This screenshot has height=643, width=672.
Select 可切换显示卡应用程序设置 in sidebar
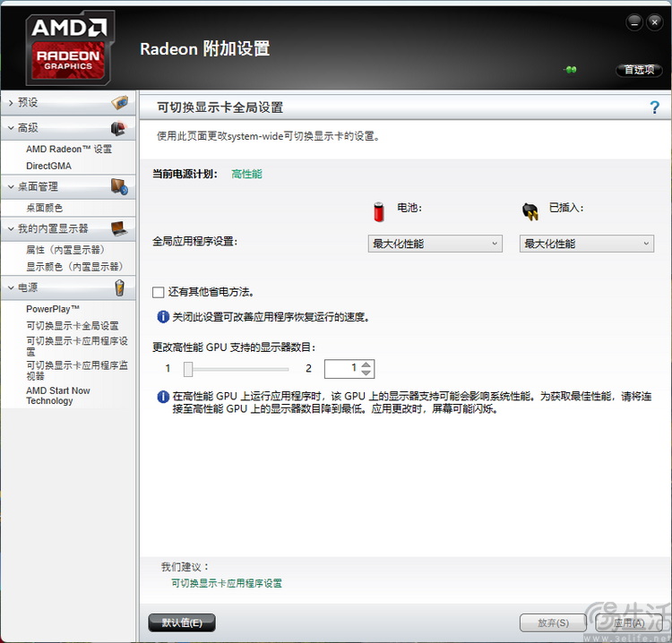pos(77,347)
